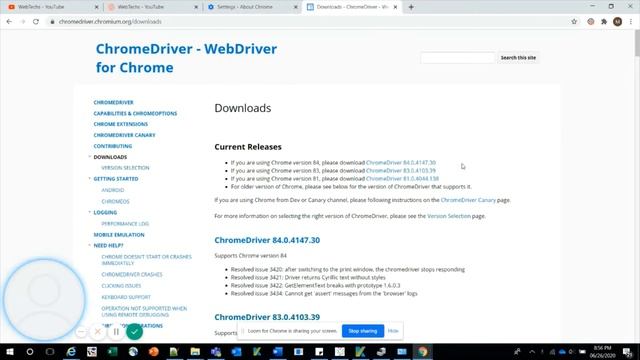The width and height of the screenshot is (640, 360).
Task: Open Microsoft Teams from the taskbar
Action: click(x=216, y=352)
